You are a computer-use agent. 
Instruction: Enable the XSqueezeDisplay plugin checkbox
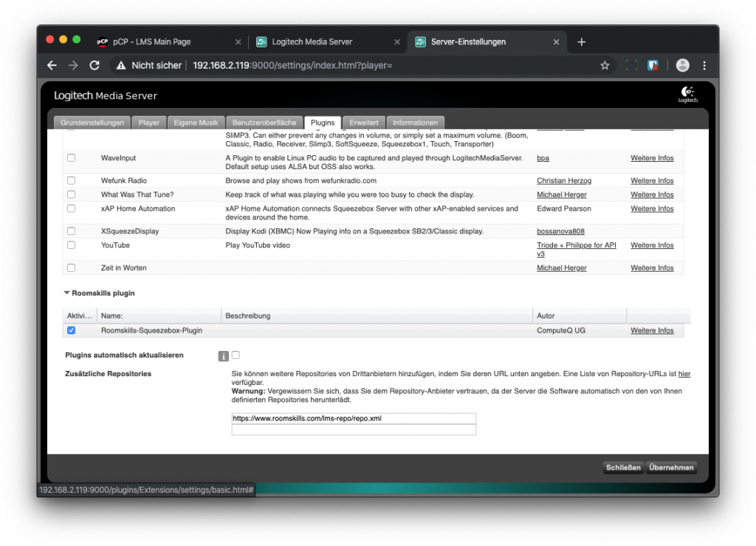click(72, 231)
